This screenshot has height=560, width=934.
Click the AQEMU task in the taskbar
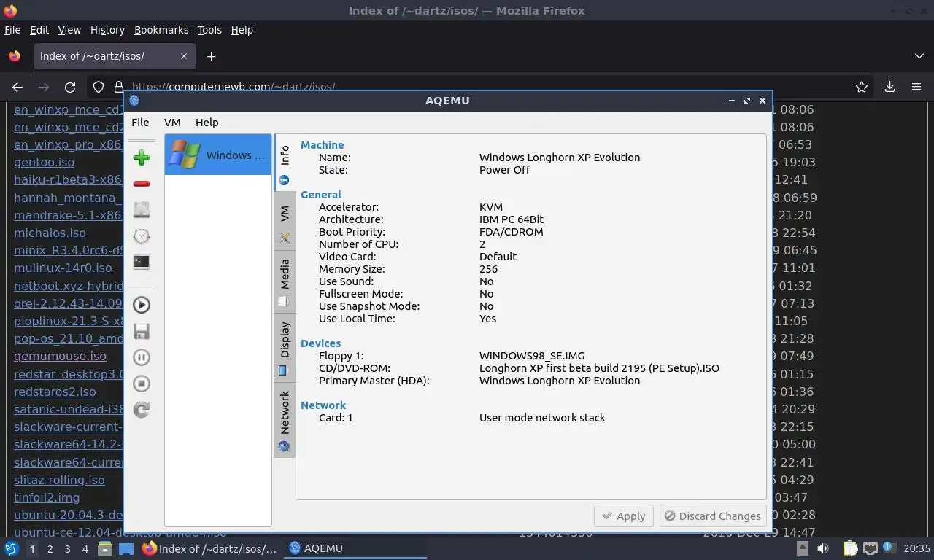(355, 548)
